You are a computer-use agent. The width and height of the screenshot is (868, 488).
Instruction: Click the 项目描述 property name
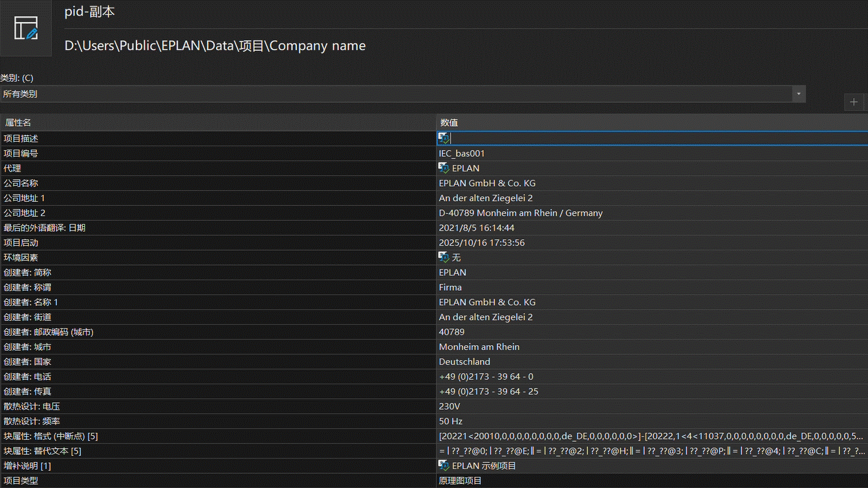[21, 138]
